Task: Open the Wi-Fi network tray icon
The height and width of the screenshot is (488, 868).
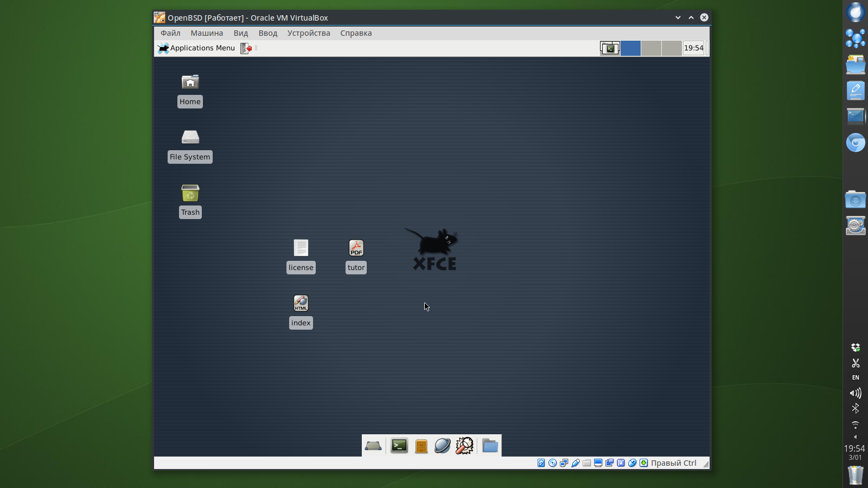Action: 856,424
